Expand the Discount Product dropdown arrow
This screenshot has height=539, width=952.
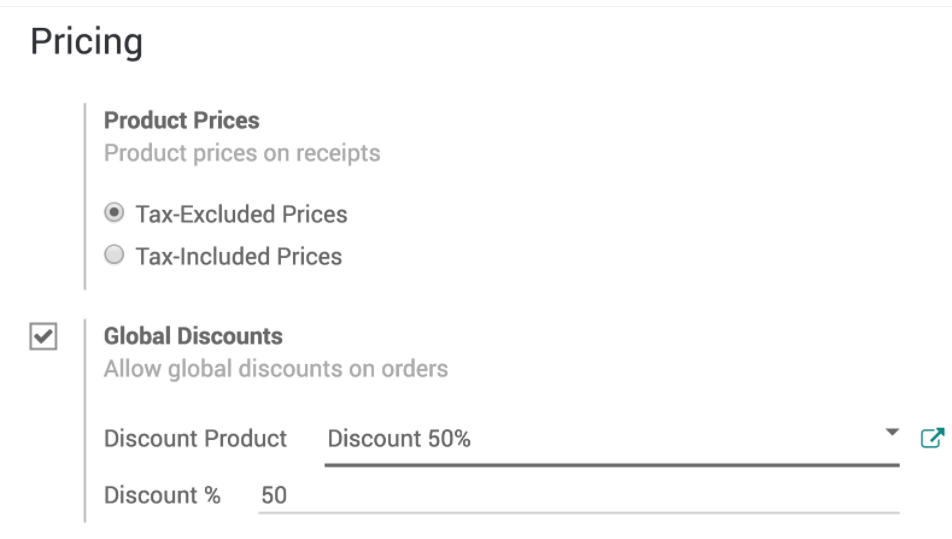(892, 433)
